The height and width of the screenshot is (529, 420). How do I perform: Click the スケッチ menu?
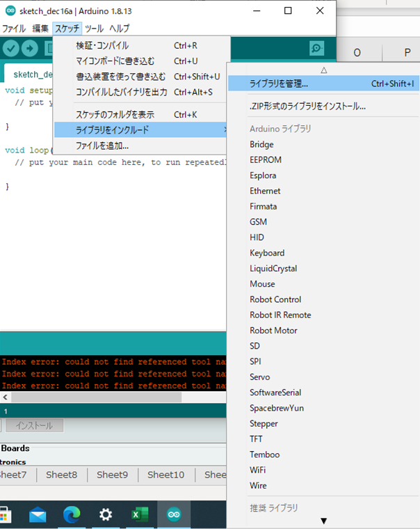[67, 29]
